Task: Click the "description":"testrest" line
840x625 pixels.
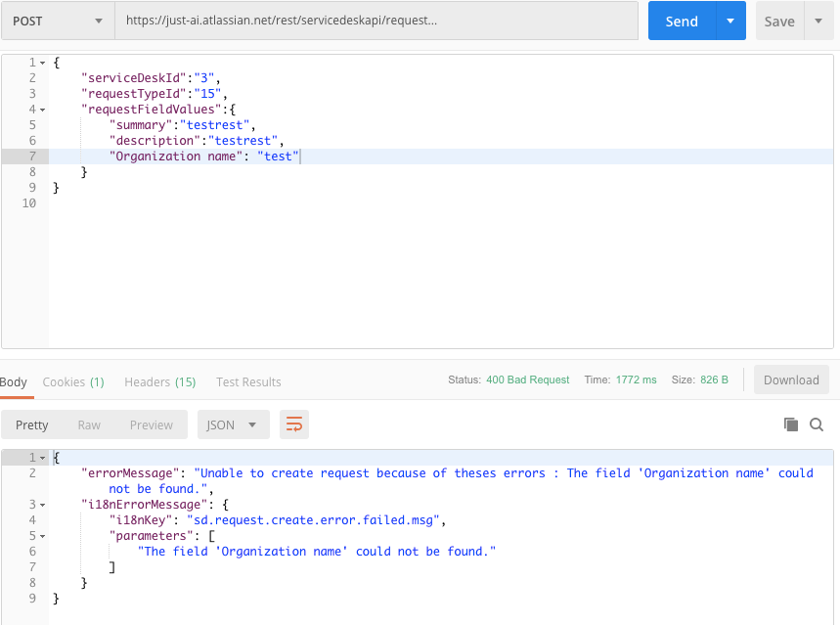Action: coord(197,141)
